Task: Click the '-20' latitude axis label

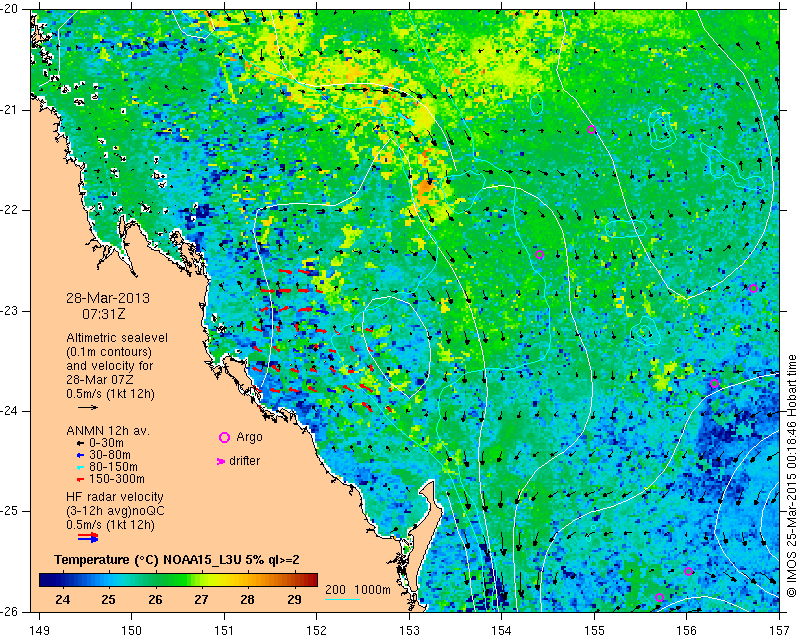Action: 10,9
